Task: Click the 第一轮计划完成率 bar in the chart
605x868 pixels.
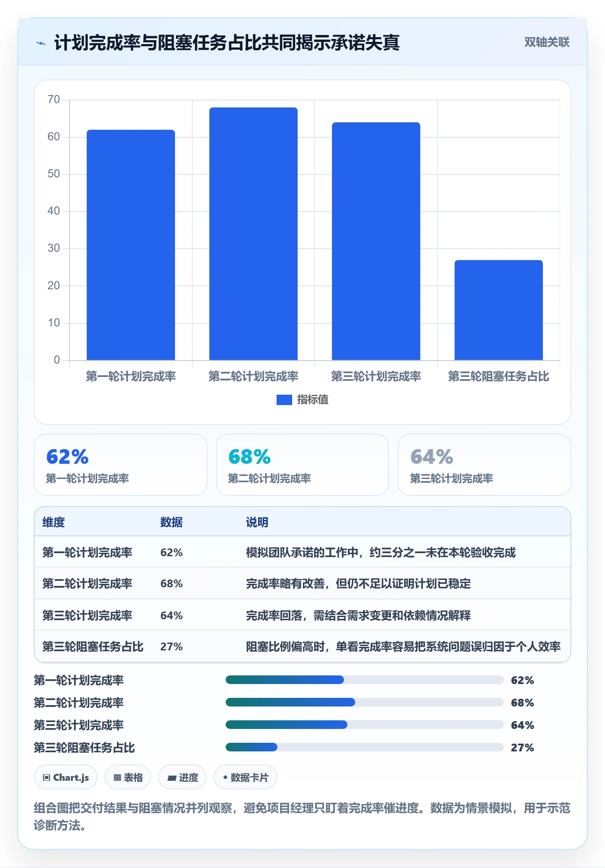Action: (131, 245)
